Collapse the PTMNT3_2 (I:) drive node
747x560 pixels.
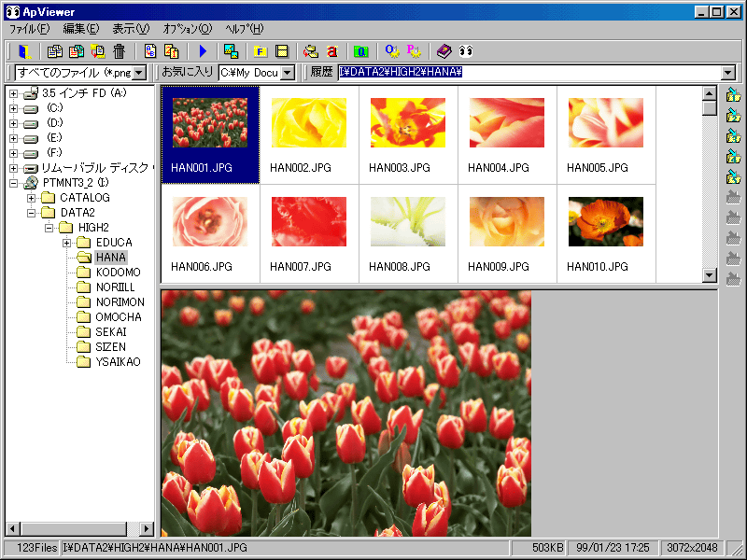[13, 183]
